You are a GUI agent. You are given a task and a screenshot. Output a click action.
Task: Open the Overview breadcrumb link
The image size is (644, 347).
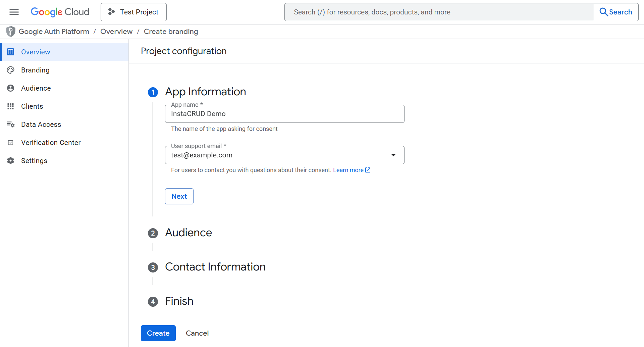pyautogui.click(x=116, y=31)
